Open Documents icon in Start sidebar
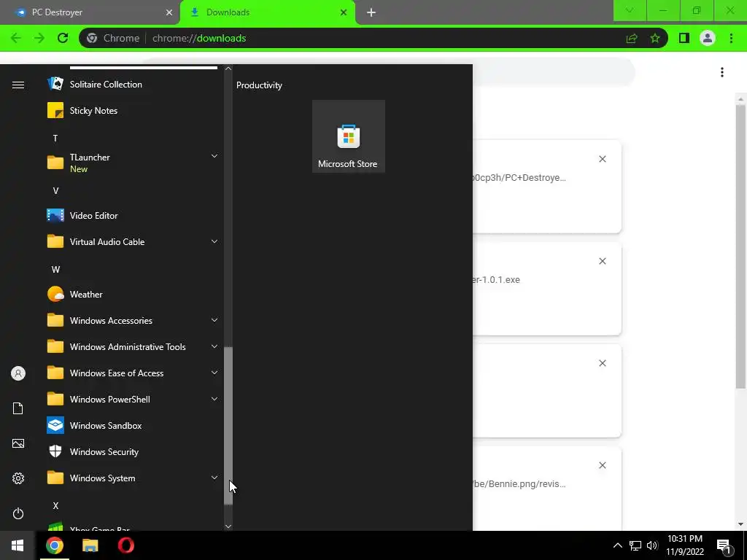Screen dimensions: 747x560 tap(18, 408)
